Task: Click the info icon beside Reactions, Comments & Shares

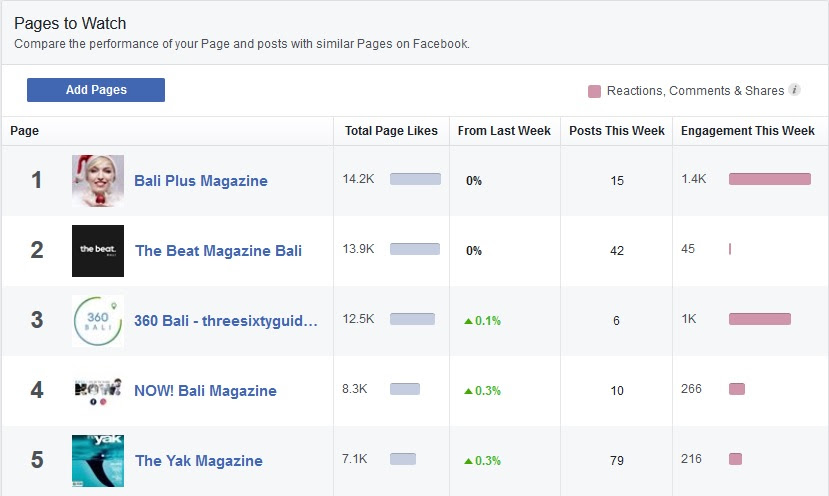Action: click(795, 91)
